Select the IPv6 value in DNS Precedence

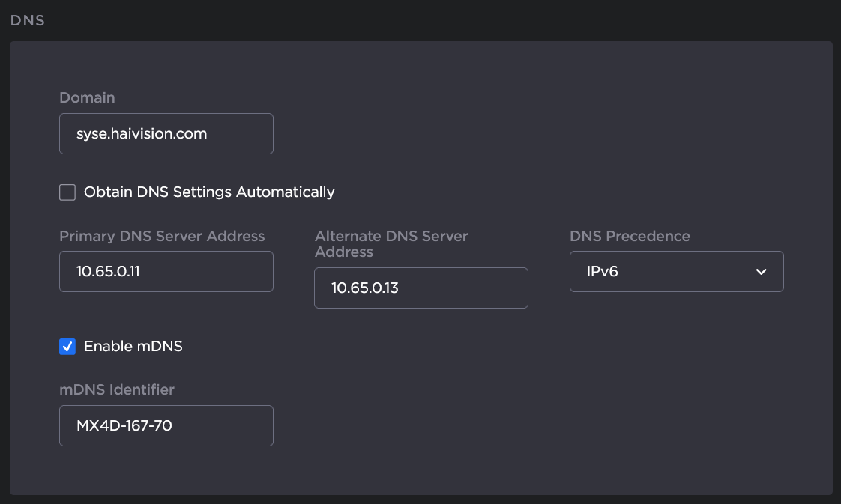(x=602, y=271)
